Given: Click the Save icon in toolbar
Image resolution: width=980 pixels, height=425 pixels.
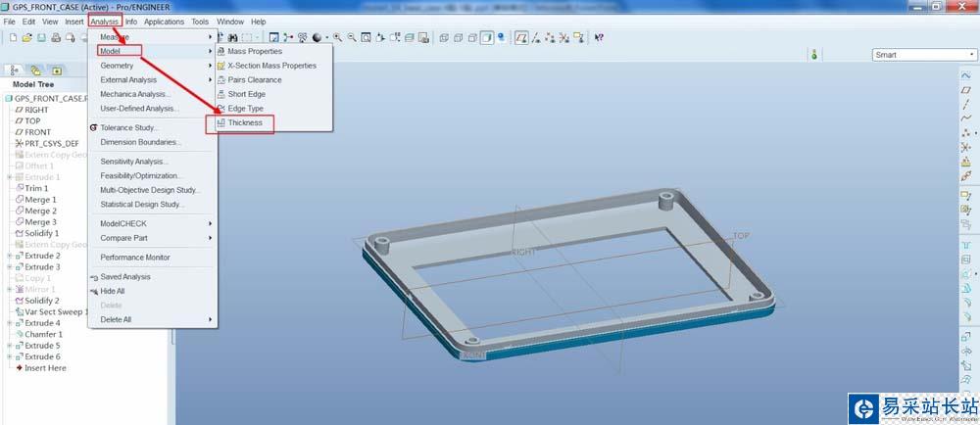Looking at the screenshot, I should coord(41,37).
